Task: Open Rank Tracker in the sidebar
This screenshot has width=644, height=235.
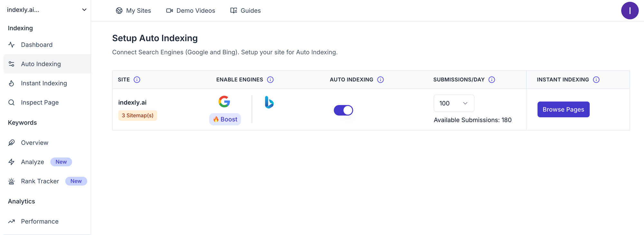Action: (47, 181)
